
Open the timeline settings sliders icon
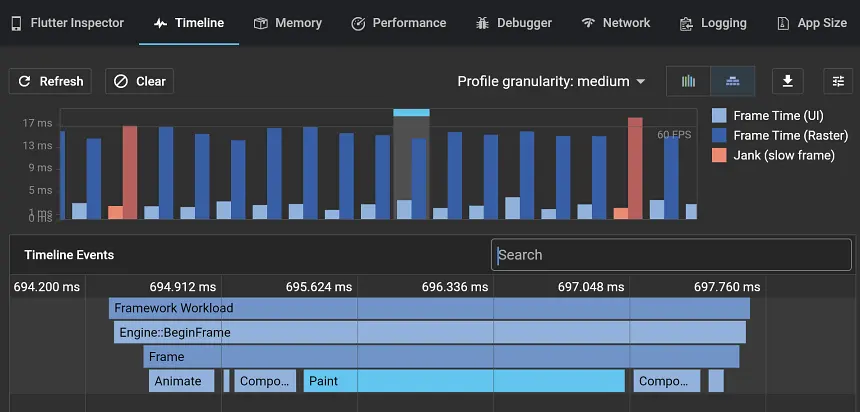[838, 81]
